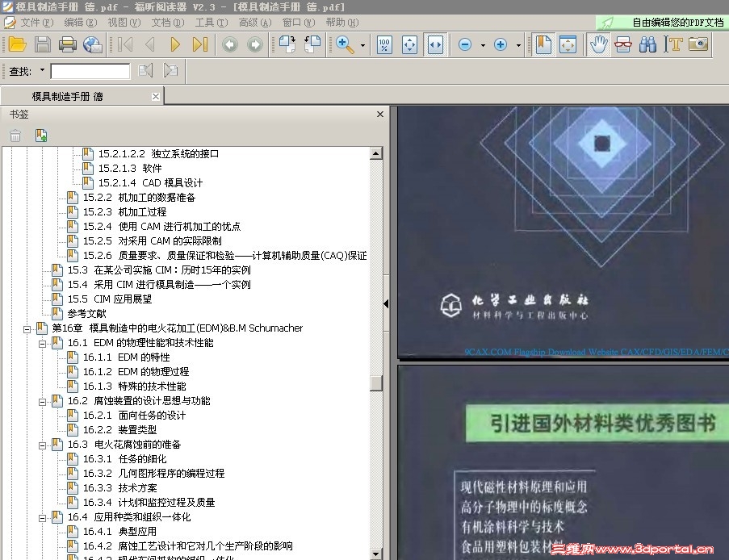Select the Hand tool
Viewport: 729px width, 560px height.
pos(598,44)
